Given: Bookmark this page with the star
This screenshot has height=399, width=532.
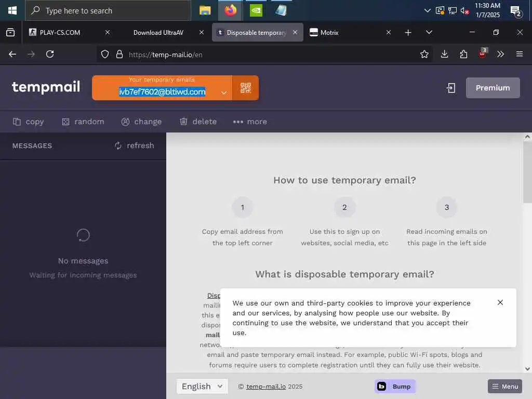Looking at the screenshot, I should pyautogui.click(x=424, y=54).
